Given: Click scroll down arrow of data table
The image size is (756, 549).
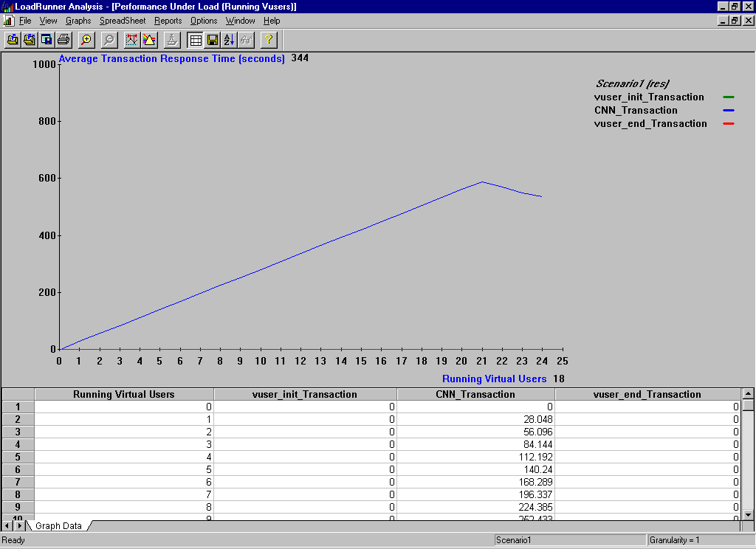Looking at the screenshot, I should point(748,514).
